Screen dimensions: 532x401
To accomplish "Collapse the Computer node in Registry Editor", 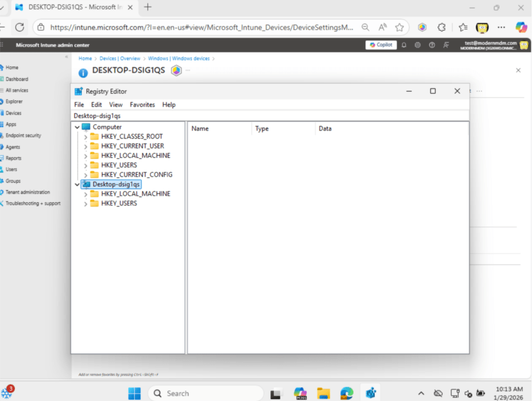I will pos(77,127).
